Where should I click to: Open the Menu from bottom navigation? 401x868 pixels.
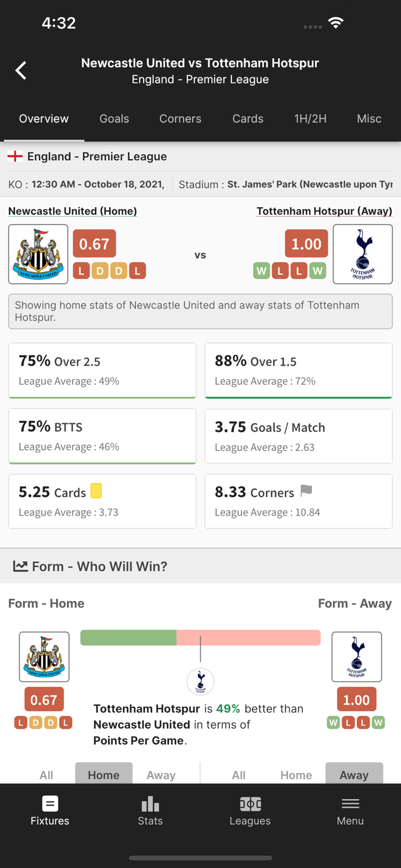[350, 810]
